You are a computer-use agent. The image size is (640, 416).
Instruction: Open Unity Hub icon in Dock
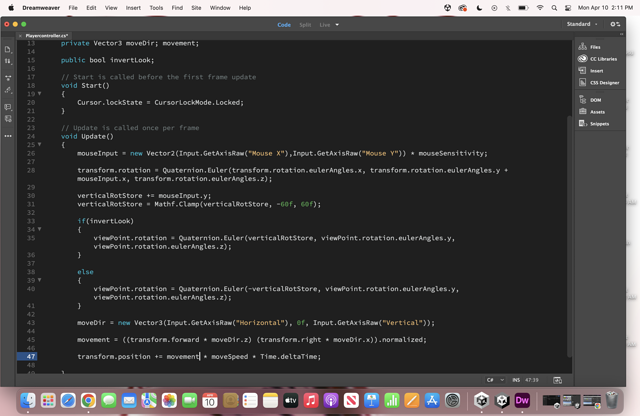(x=482, y=400)
